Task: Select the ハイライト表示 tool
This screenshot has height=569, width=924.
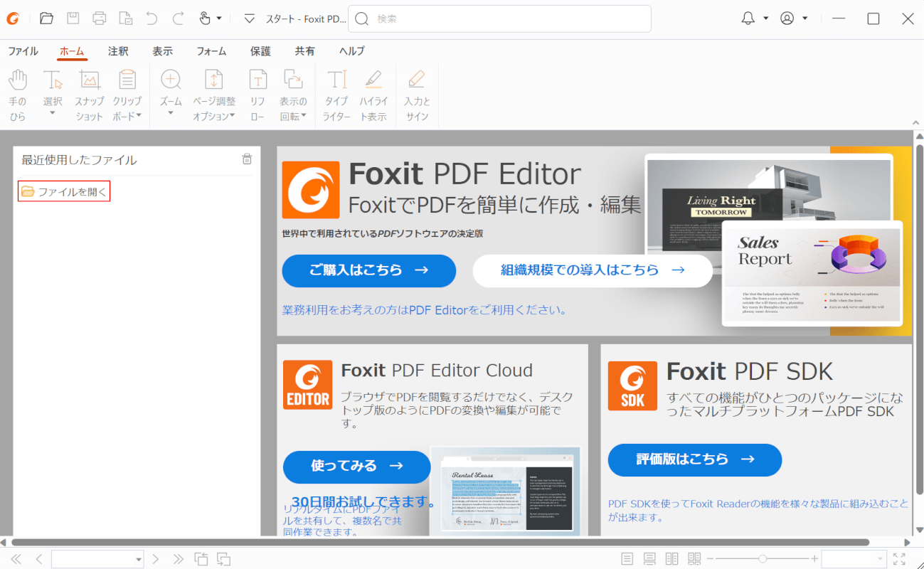Action: coord(373,95)
